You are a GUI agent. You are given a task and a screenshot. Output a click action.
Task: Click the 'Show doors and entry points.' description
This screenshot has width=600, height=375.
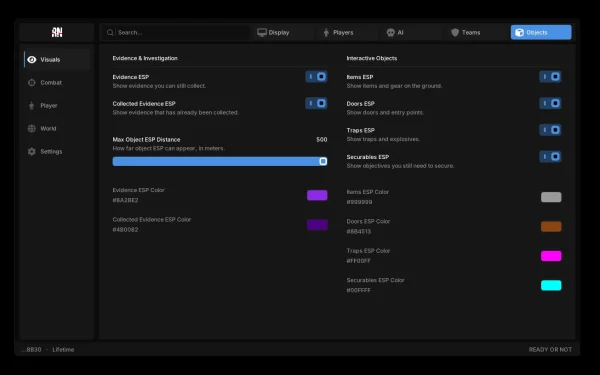pyautogui.click(x=385, y=112)
